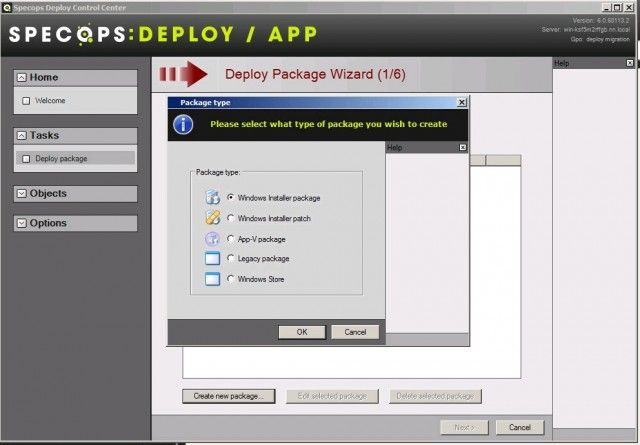640x445 pixels.
Task: Click the Windows Installer patch icon
Action: pyautogui.click(x=212, y=218)
